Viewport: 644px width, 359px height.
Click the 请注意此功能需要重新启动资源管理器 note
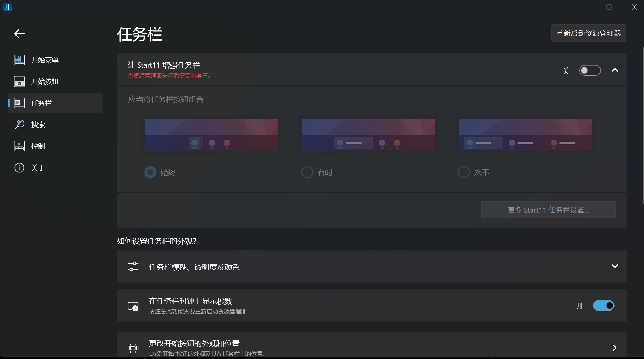(198, 312)
